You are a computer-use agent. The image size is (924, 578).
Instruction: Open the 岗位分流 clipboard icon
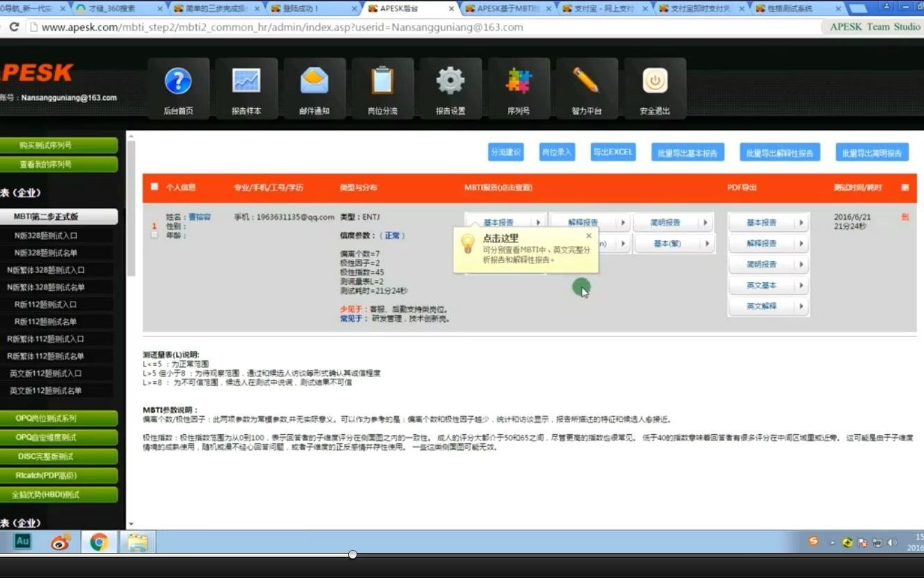(x=382, y=80)
